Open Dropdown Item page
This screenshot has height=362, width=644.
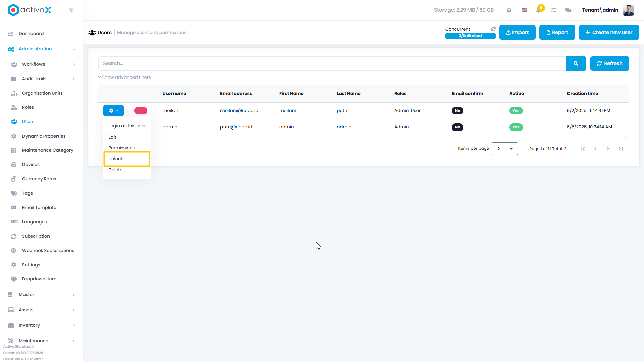pyautogui.click(x=39, y=279)
